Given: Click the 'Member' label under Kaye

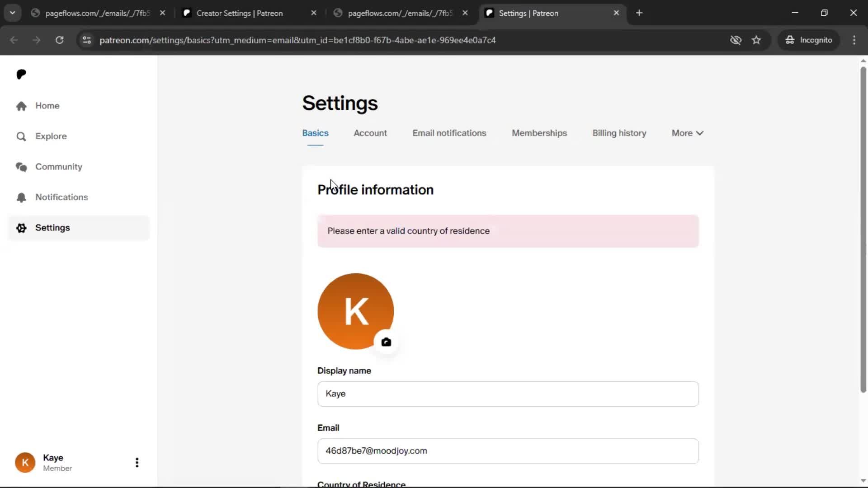Looking at the screenshot, I should 57,469.
